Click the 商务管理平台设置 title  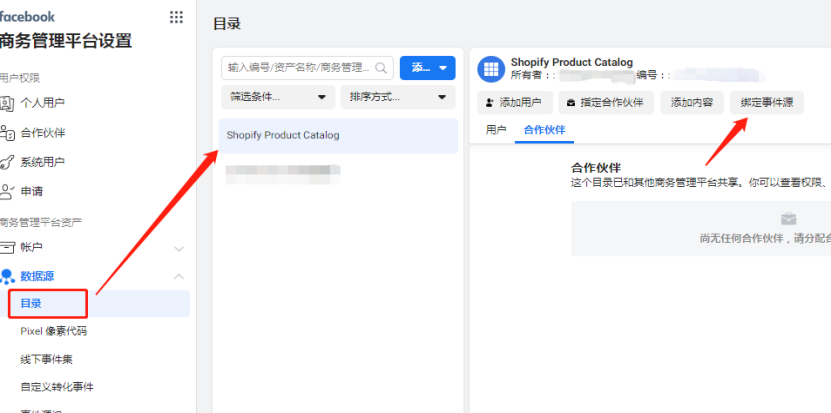pos(66,41)
